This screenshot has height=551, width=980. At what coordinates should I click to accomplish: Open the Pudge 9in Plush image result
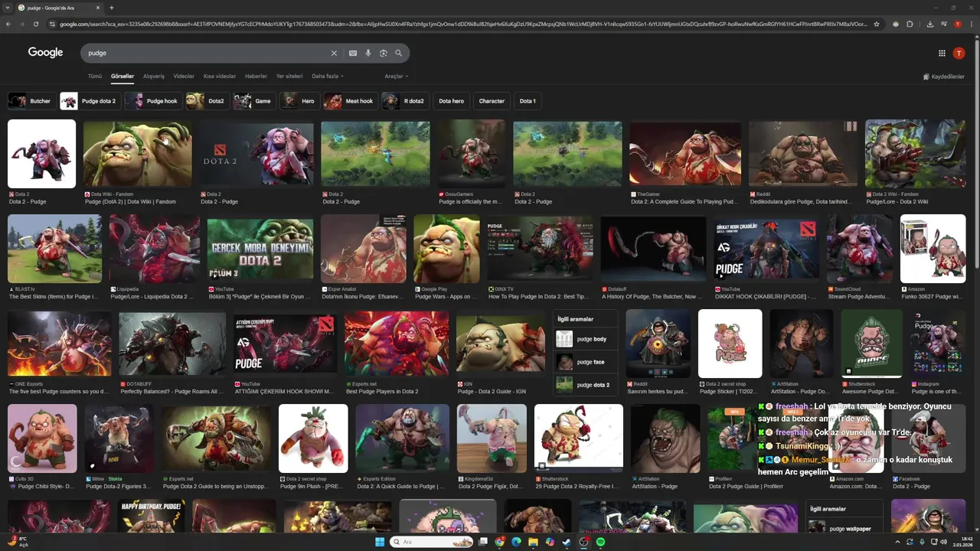313,439
